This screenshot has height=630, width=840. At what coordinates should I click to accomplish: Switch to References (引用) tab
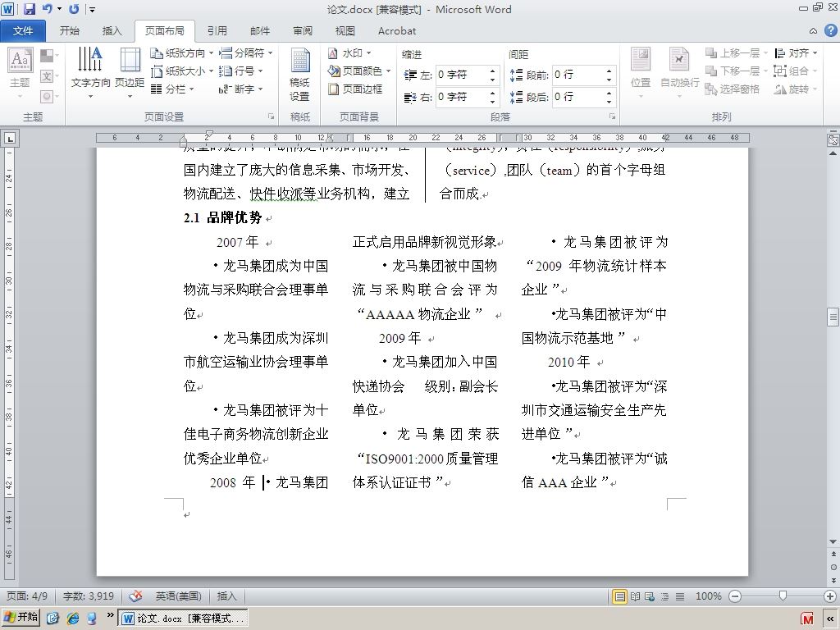tap(217, 31)
